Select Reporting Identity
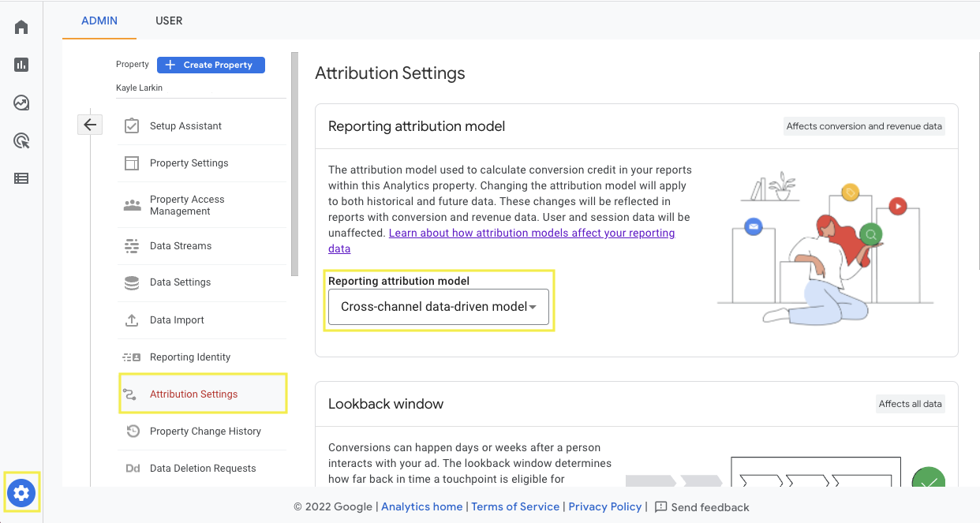This screenshot has height=523, width=980. click(x=189, y=357)
